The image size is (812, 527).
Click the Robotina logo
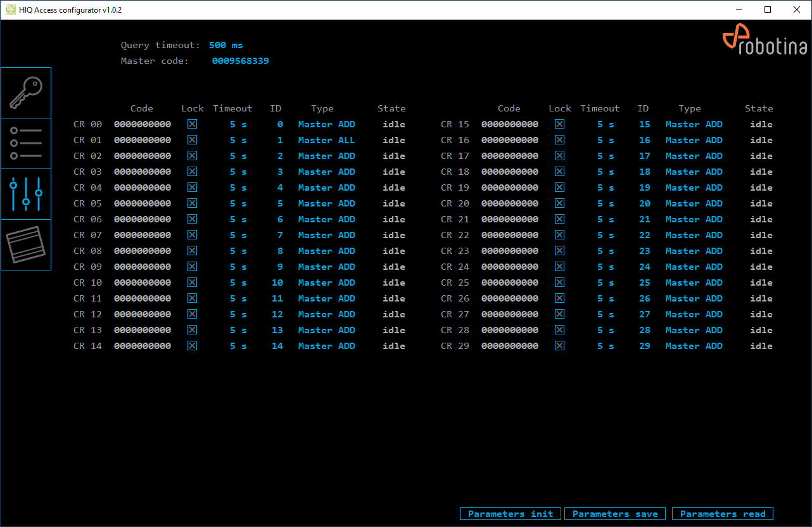point(765,41)
